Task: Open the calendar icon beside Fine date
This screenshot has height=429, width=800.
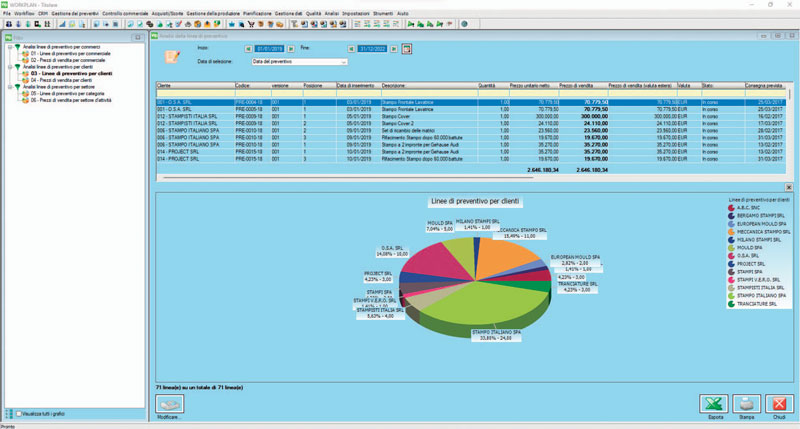Action: click(407, 49)
